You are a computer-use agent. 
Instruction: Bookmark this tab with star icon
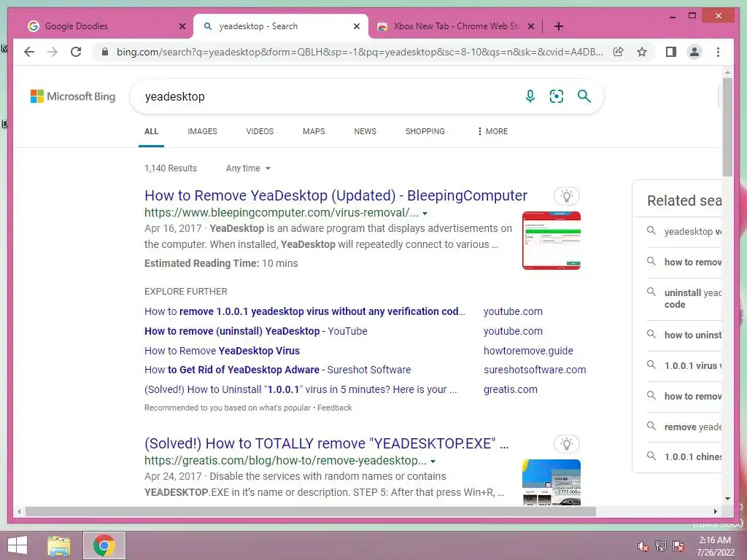642,52
